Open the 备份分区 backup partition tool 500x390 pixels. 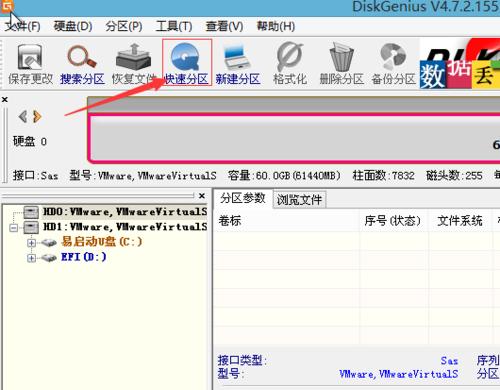tap(393, 63)
